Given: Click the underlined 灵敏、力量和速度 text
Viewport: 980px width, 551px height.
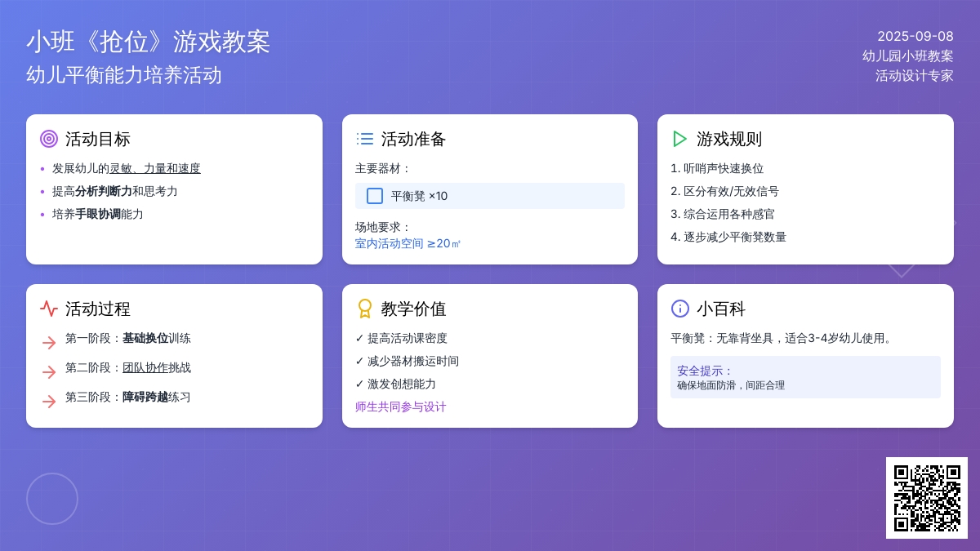Looking at the screenshot, I should pos(155,168).
